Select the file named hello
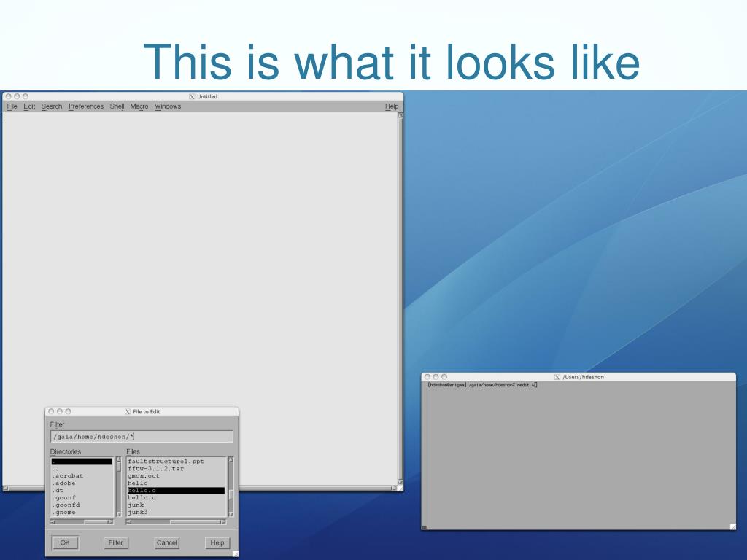This screenshot has height=560, width=747. (177, 483)
